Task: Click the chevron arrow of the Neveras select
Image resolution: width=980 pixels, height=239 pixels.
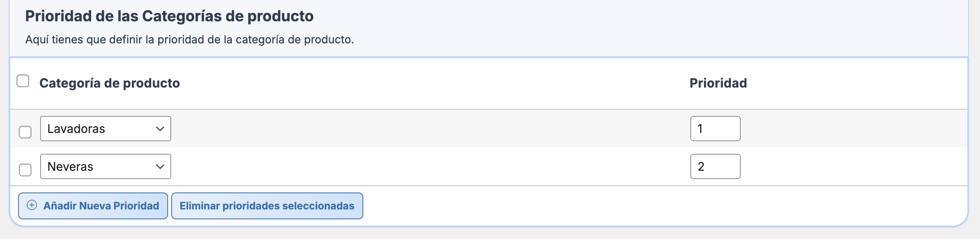Action: pos(160,166)
